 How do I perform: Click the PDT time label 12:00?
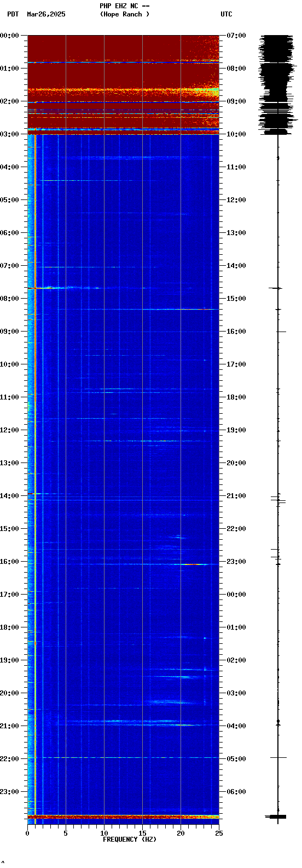(9, 430)
